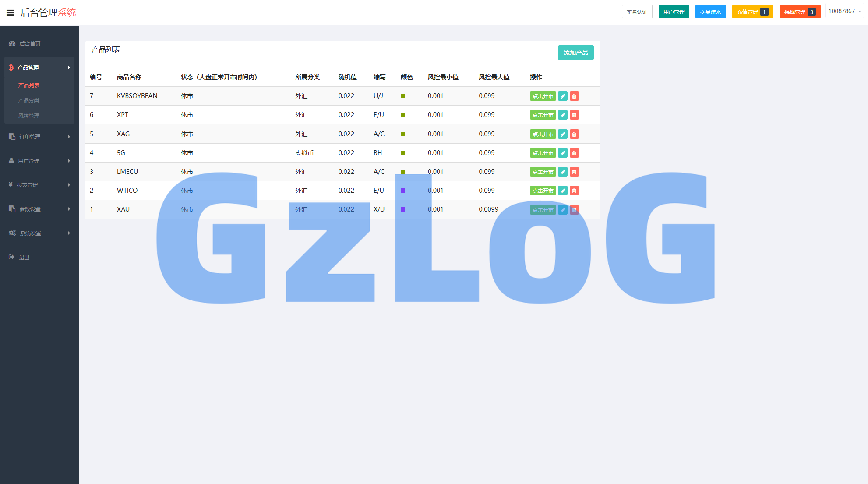Click edit pencil icon for XAG row
This screenshot has height=484, width=868.
563,134
